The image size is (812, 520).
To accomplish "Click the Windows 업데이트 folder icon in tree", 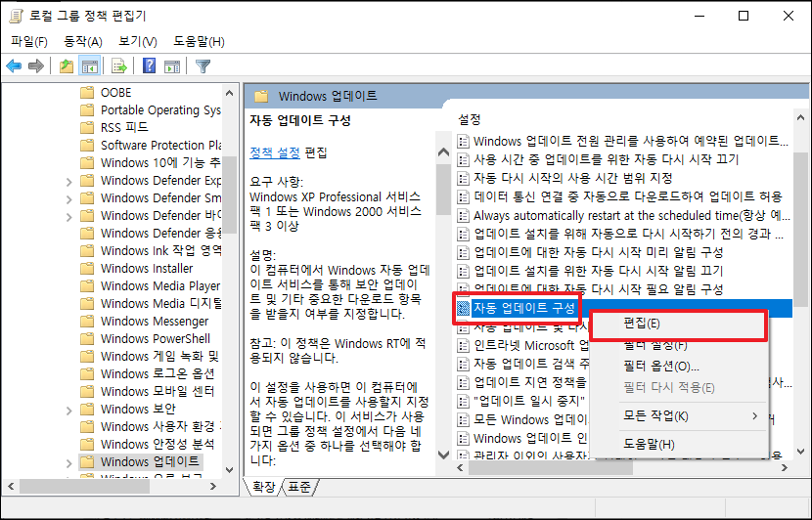I will [87, 461].
